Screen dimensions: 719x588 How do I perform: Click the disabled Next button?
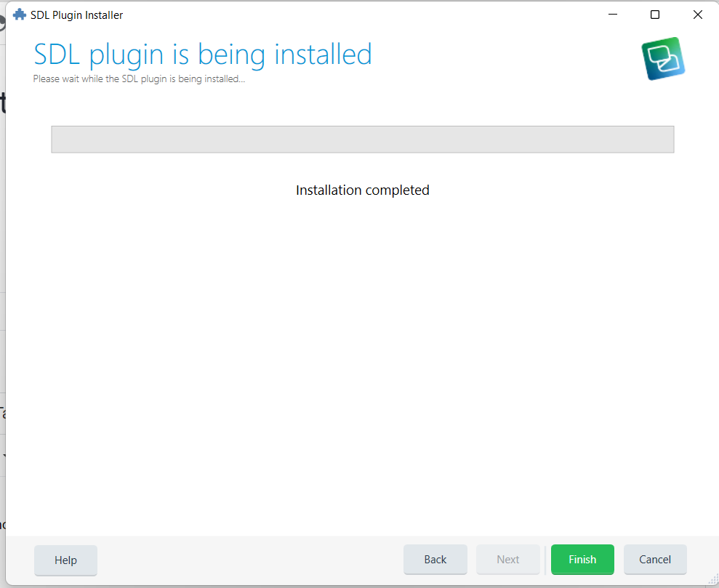click(x=508, y=560)
